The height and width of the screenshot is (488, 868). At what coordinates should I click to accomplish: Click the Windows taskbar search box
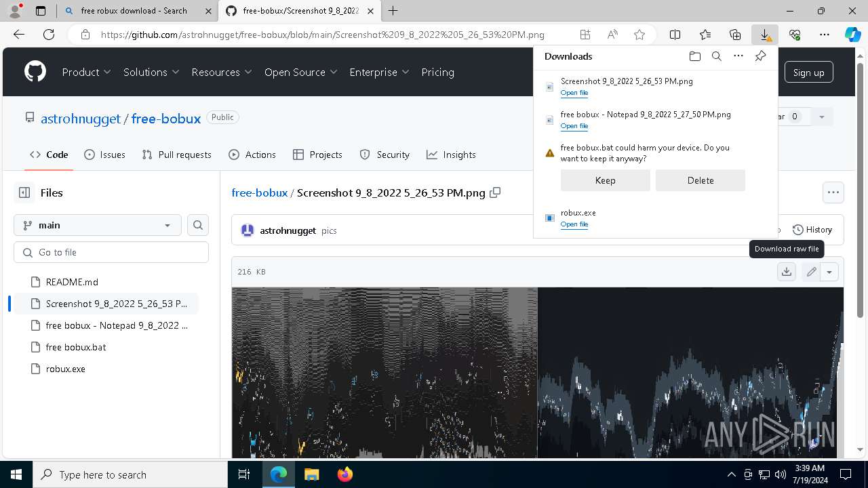pyautogui.click(x=130, y=474)
